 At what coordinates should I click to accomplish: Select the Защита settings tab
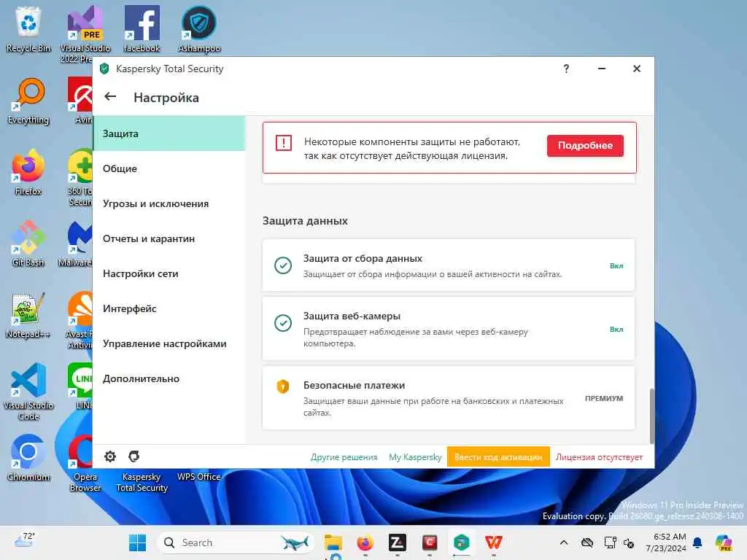pyautogui.click(x=169, y=133)
